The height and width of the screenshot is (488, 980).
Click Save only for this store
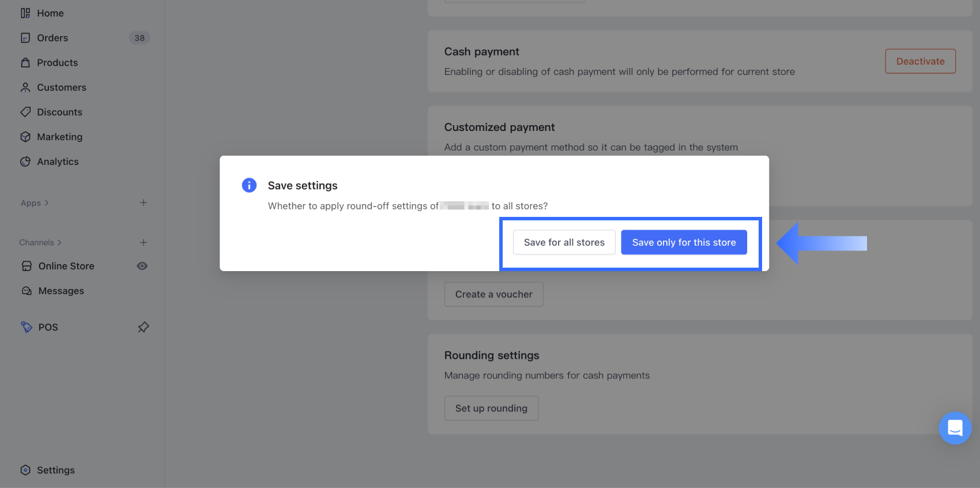coord(684,242)
